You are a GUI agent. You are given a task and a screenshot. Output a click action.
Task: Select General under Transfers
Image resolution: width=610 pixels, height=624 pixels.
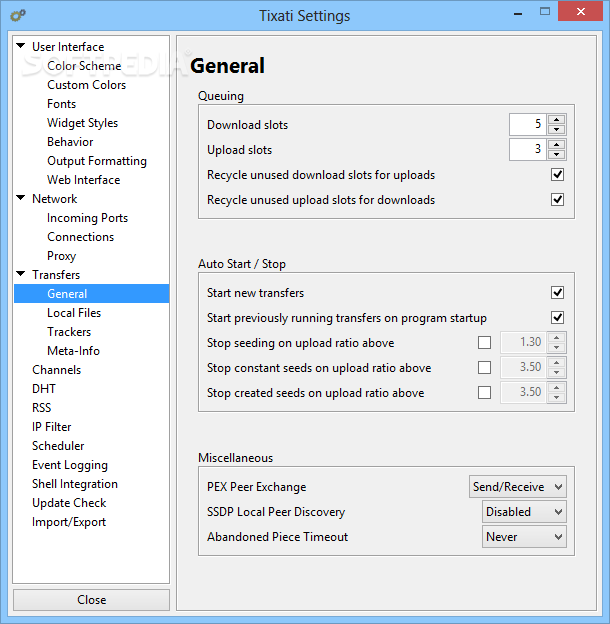tap(92, 294)
